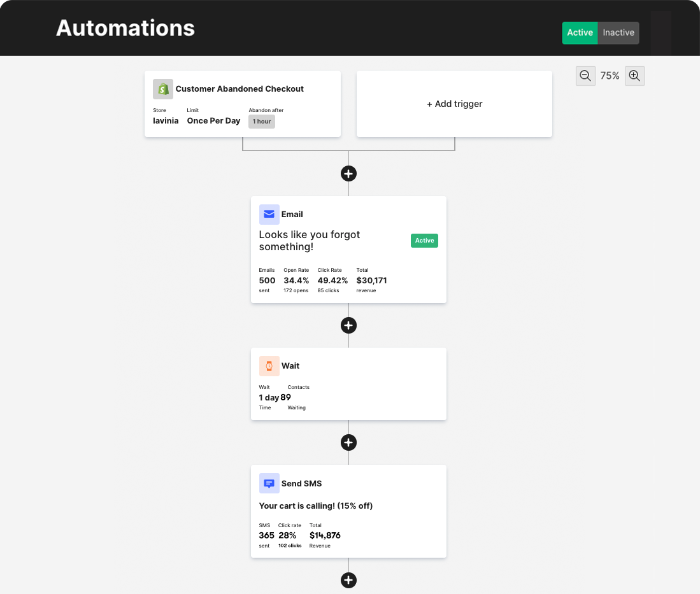Click the green Active badge on the Email card
This screenshot has width=700, height=594.
coord(424,241)
